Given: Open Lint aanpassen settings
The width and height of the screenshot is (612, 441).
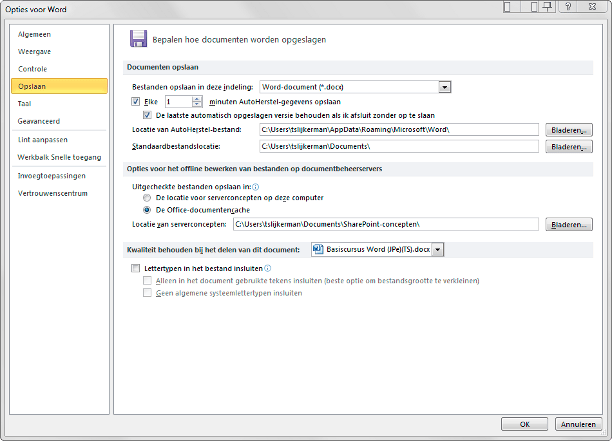Looking at the screenshot, I should tap(43, 139).
